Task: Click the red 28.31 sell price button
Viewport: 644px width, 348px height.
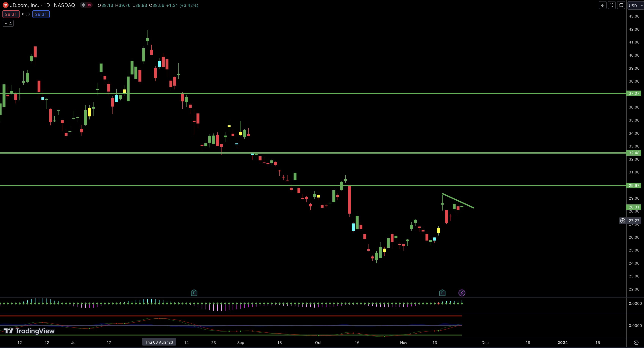Action: [11, 14]
